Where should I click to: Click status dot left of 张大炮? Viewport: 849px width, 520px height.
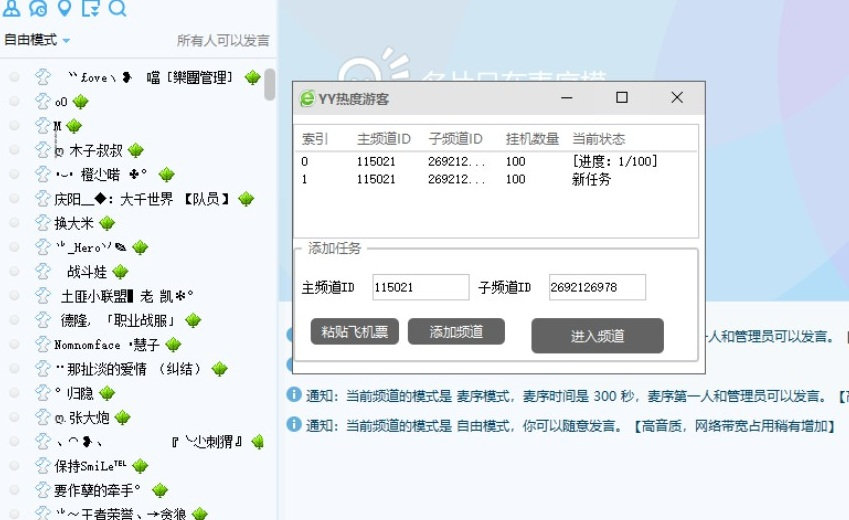coord(15,418)
